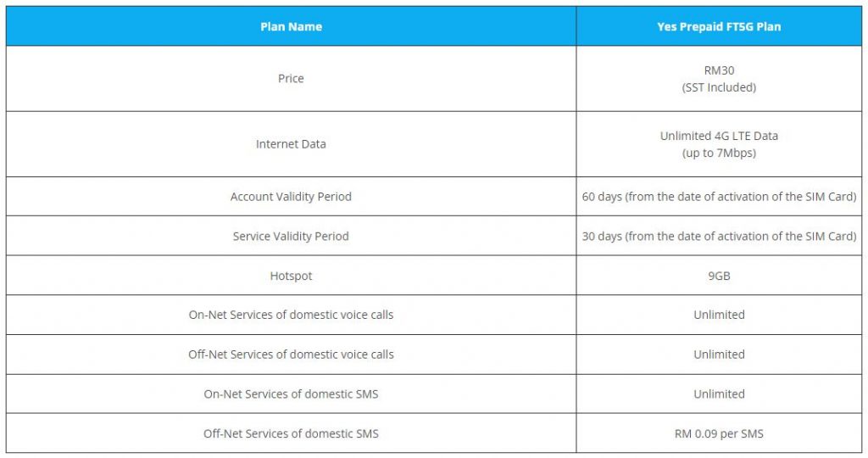Click Unlimited value for Off-Net voice calls
Image resolution: width=868 pixels, height=458 pixels.
(719, 355)
